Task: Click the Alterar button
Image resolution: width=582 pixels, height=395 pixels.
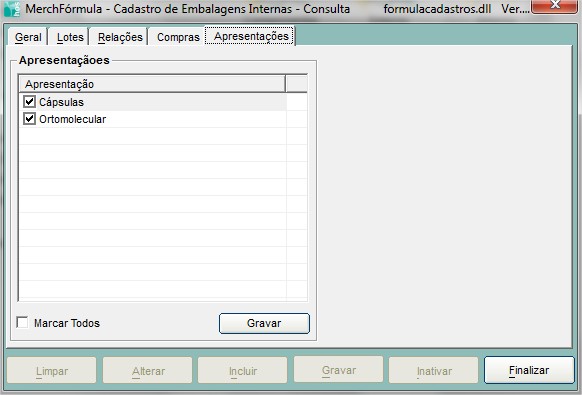Action: 148,370
